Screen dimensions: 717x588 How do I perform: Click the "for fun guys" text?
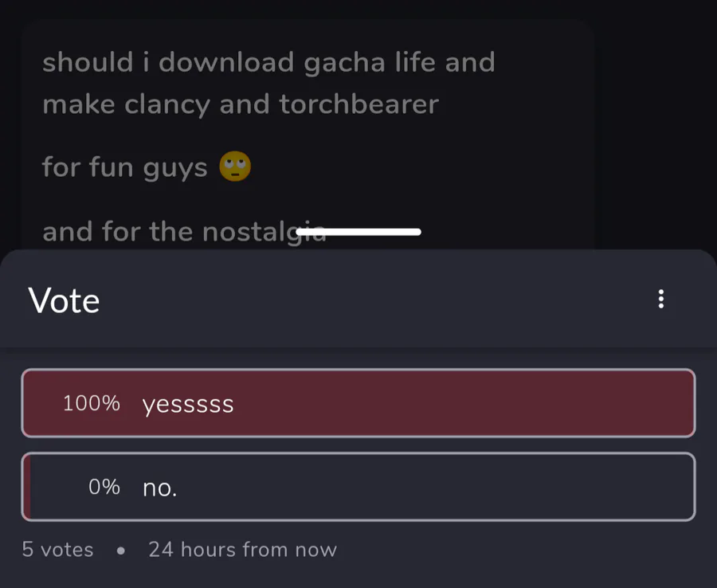(x=124, y=168)
